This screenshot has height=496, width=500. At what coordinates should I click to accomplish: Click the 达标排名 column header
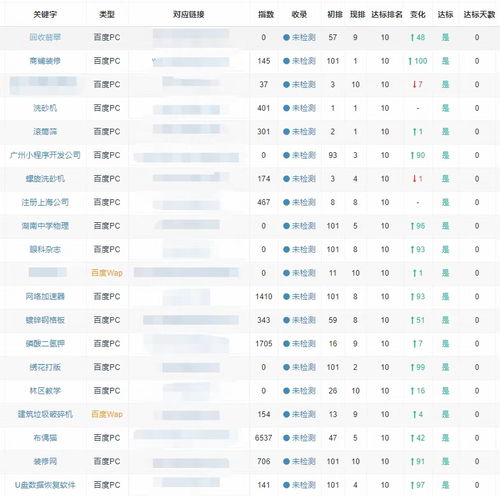387,15
